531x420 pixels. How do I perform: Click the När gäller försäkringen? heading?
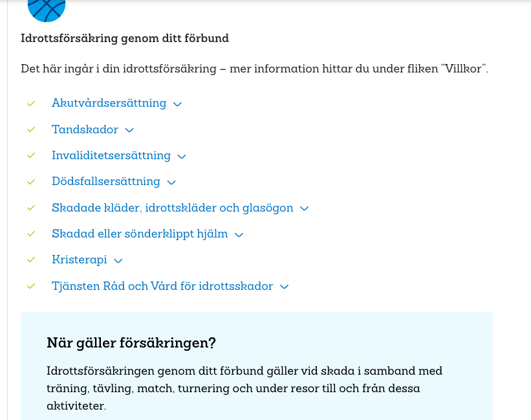131,343
